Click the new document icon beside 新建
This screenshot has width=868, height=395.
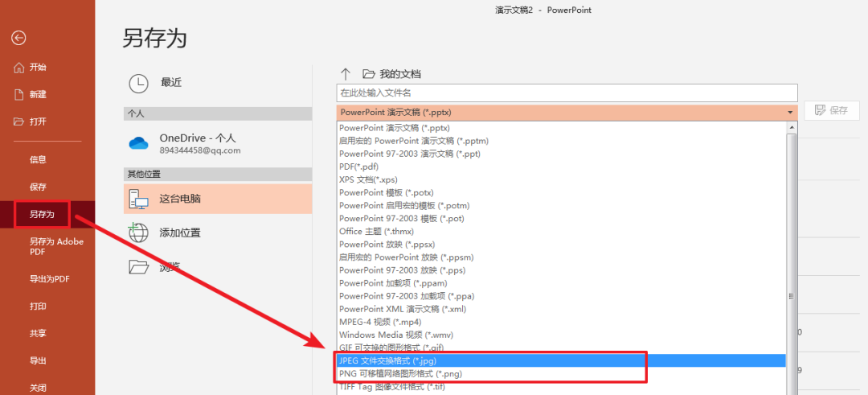pos(18,94)
